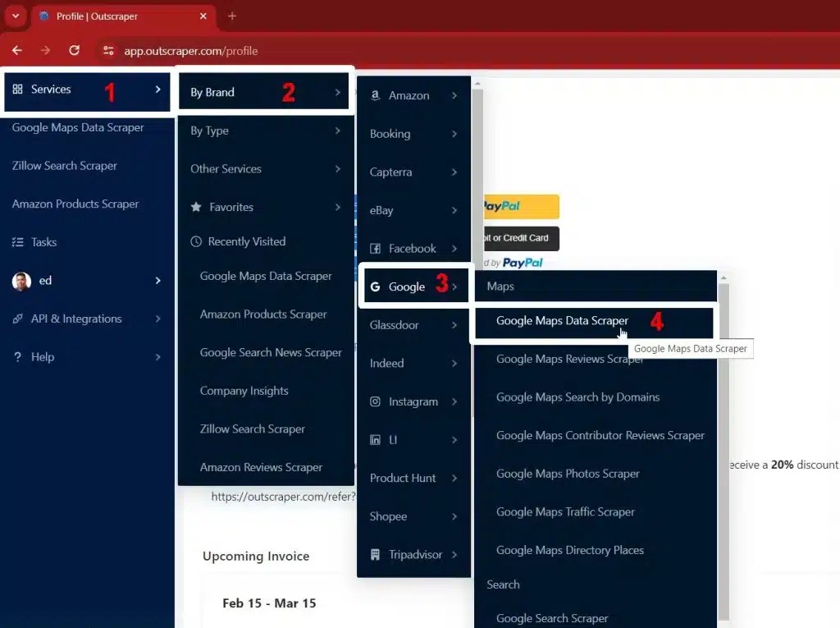
Task: Click the ed profile avatar
Action: [x=21, y=281]
